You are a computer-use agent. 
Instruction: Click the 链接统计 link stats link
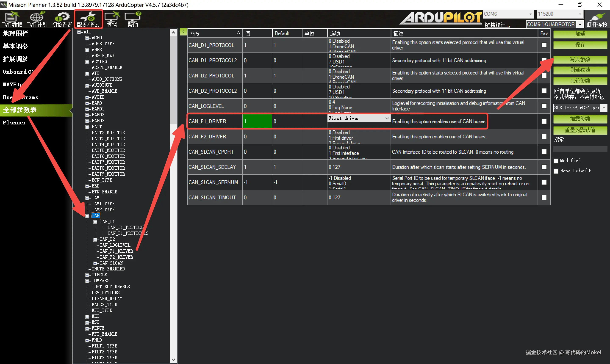pos(497,25)
